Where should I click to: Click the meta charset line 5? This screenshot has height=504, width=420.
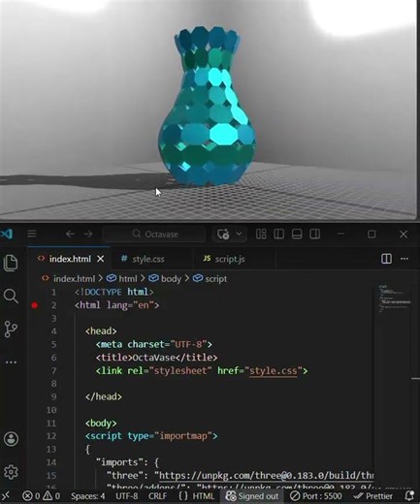point(154,344)
